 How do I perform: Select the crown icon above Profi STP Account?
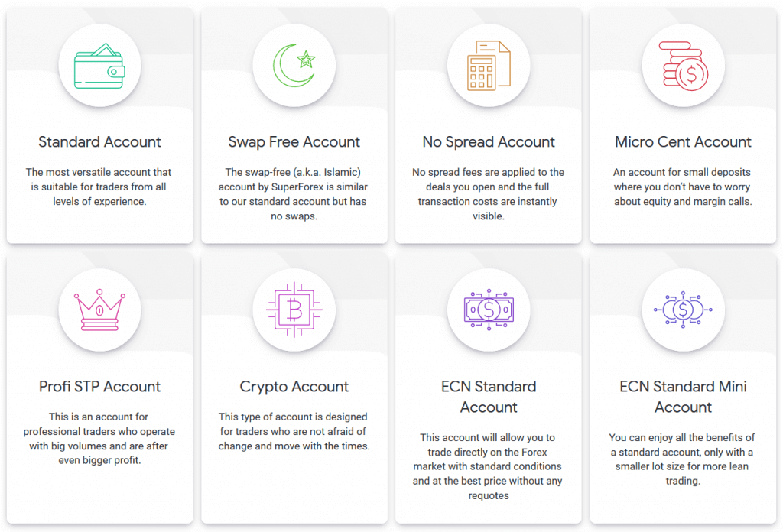pyautogui.click(x=99, y=310)
